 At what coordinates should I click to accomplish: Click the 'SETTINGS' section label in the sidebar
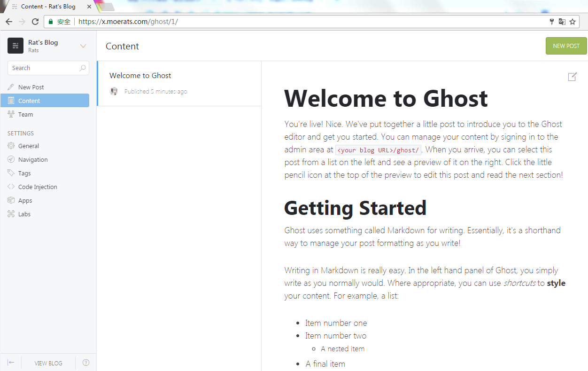[21, 133]
